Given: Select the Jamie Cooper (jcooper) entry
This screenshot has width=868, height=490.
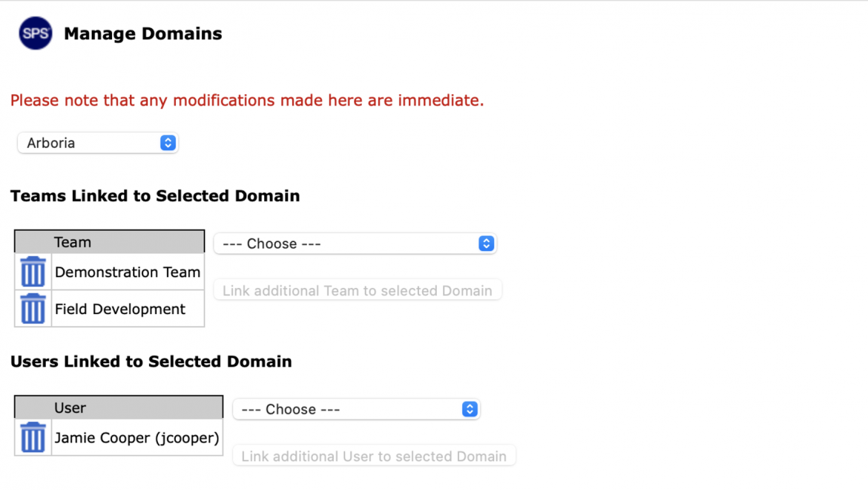Looking at the screenshot, I should (x=137, y=437).
